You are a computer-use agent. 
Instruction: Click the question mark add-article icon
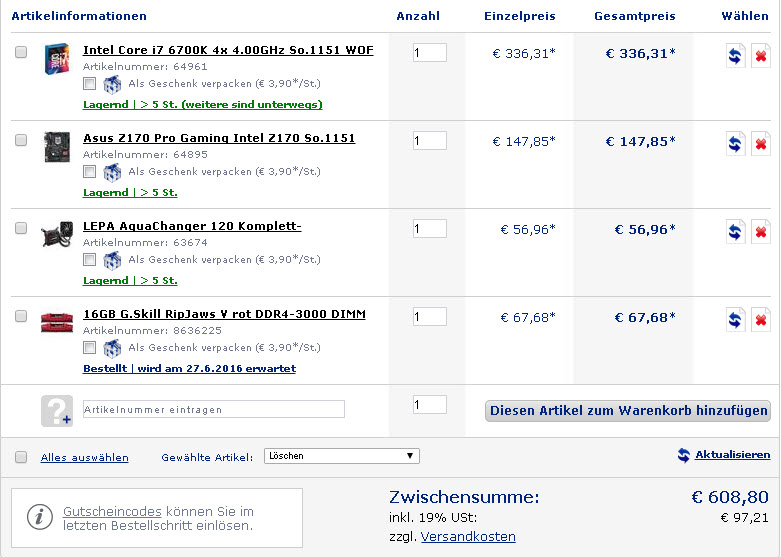click(57, 411)
